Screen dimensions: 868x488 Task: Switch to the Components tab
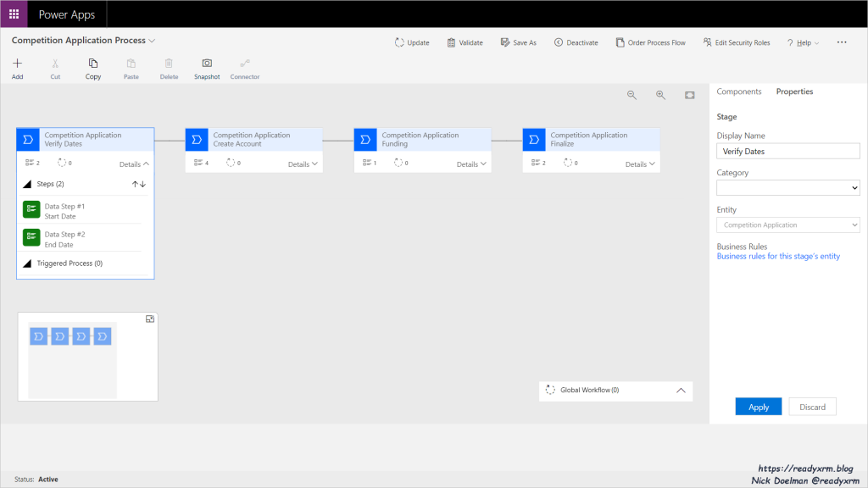coord(739,91)
